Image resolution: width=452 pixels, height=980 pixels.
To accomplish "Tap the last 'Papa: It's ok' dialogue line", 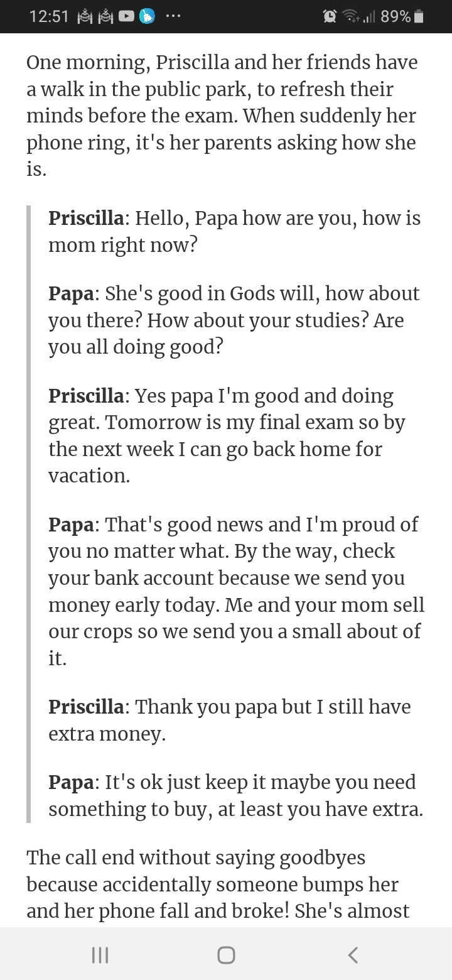I will pyautogui.click(x=235, y=795).
